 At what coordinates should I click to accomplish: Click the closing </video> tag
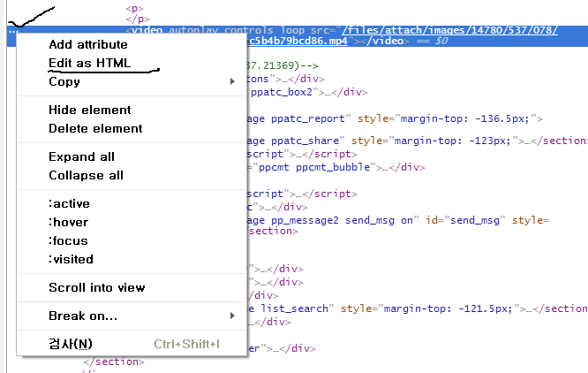[x=387, y=41]
